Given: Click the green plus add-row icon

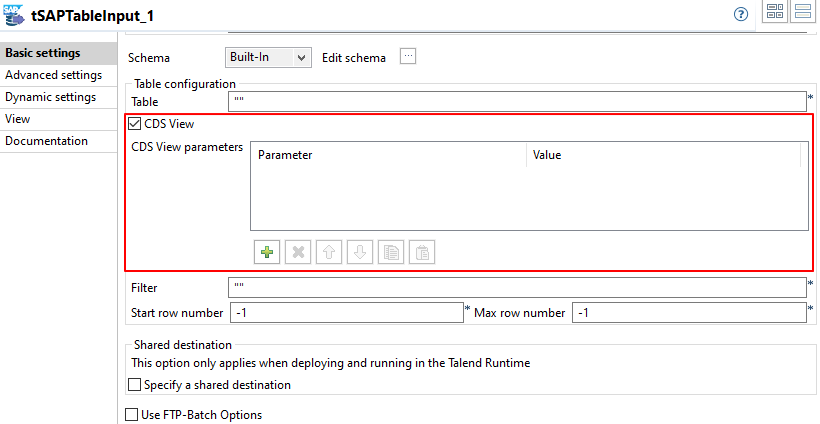Looking at the screenshot, I should tap(267, 253).
